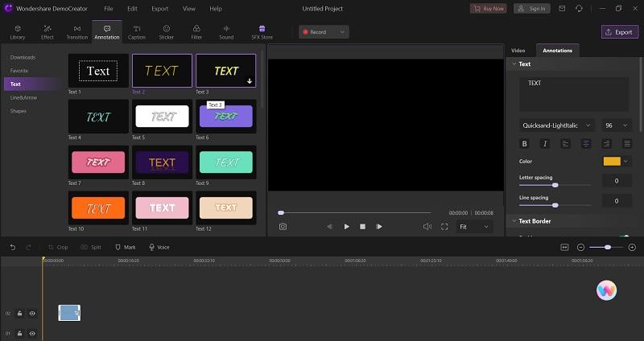Toggle visibility eye on track 02

coord(32,313)
